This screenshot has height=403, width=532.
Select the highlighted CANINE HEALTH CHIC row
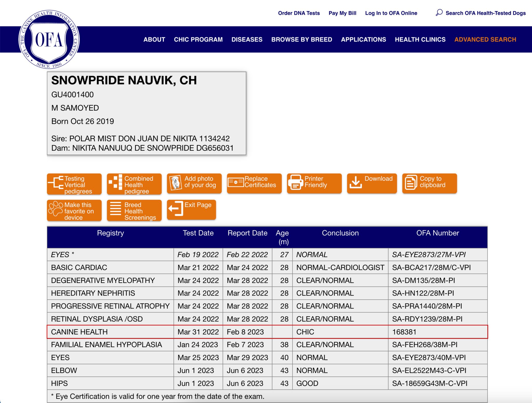click(x=267, y=332)
